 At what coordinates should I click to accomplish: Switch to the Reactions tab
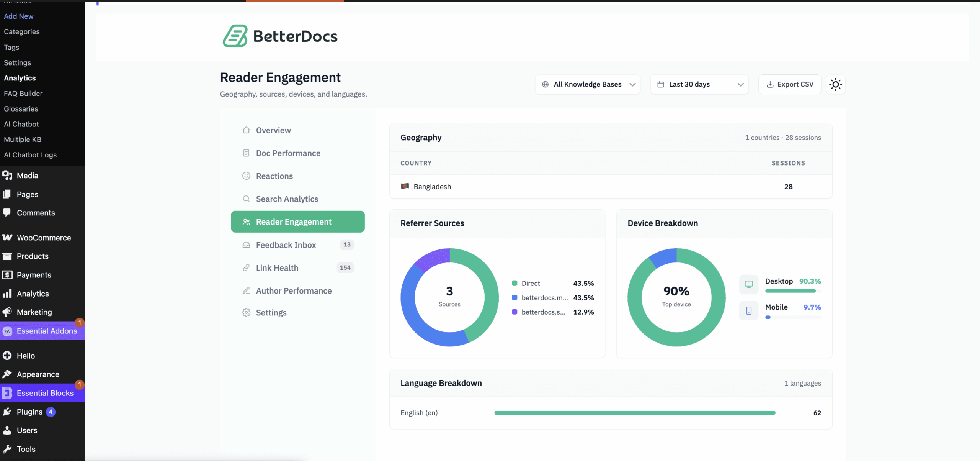click(x=297, y=176)
